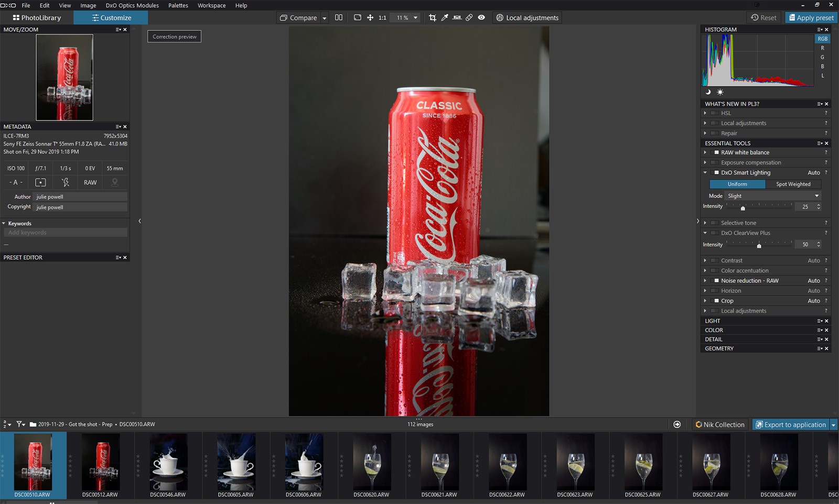Switch to the PhotoLibrary tab
The width and height of the screenshot is (839, 504).
click(x=37, y=18)
